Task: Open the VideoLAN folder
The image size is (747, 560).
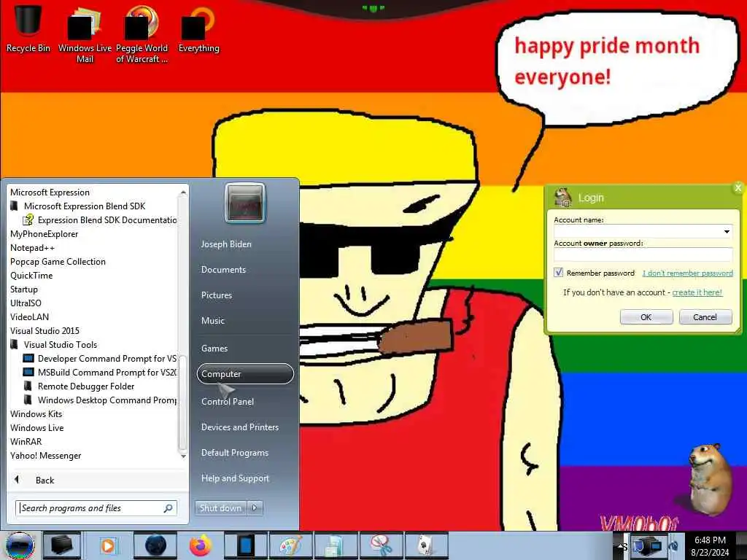Action: (x=29, y=316)
